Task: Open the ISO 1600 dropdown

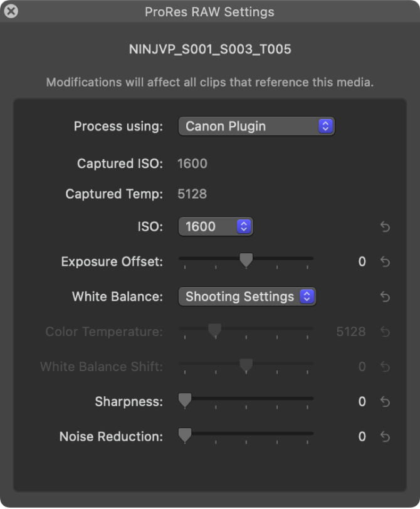Action: 216,227
